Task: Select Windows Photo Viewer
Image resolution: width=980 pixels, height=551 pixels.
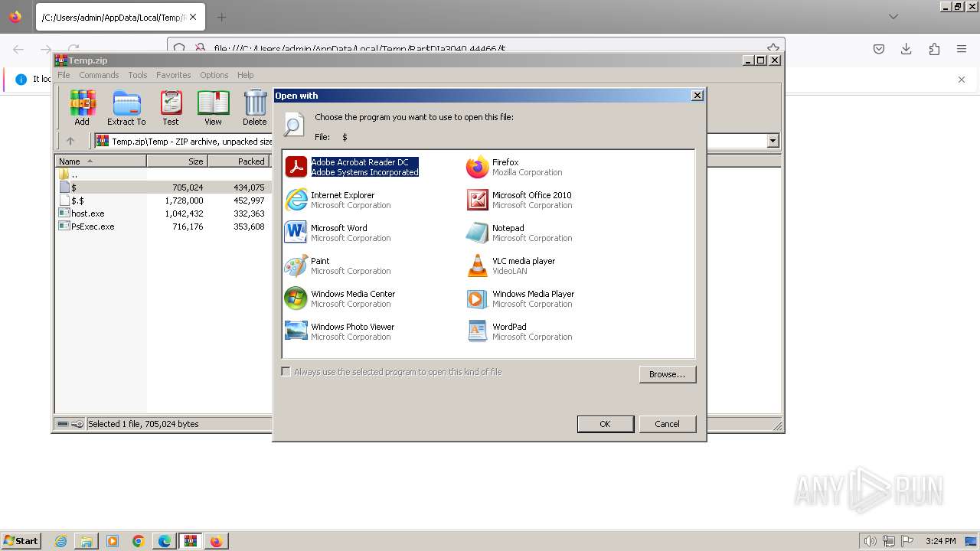Action: pyautogui.click(x=340, y=331)
